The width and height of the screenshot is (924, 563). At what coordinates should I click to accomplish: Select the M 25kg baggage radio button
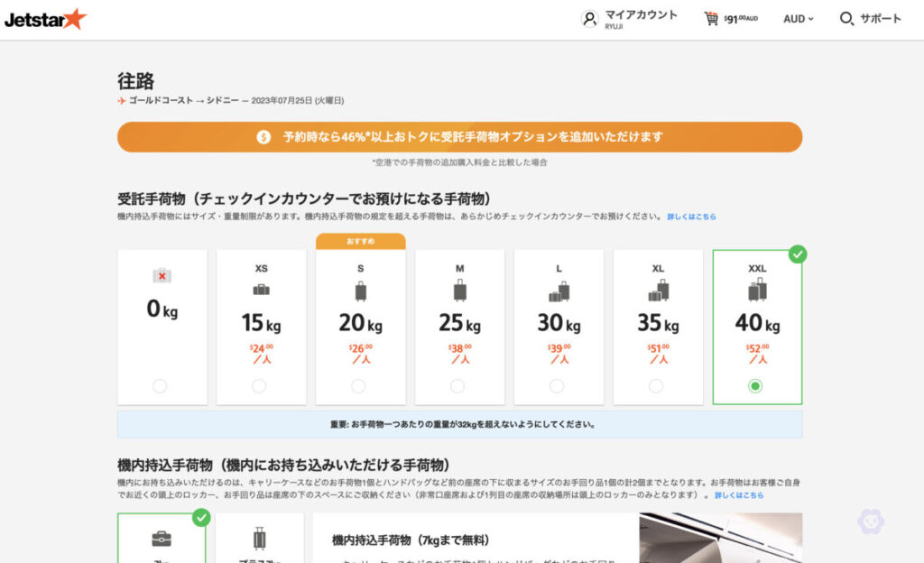pyautogui.click(x=458, y=386)
